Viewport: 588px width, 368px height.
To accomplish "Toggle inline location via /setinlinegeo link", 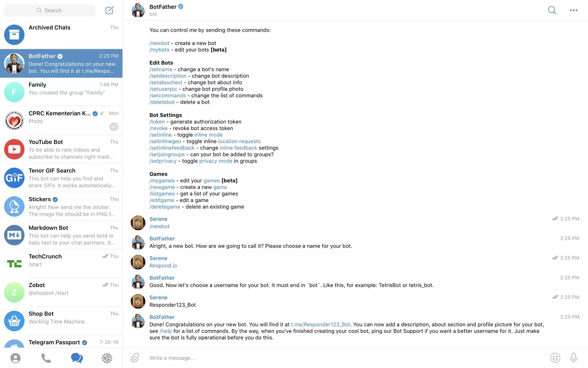I will point(165,141).
